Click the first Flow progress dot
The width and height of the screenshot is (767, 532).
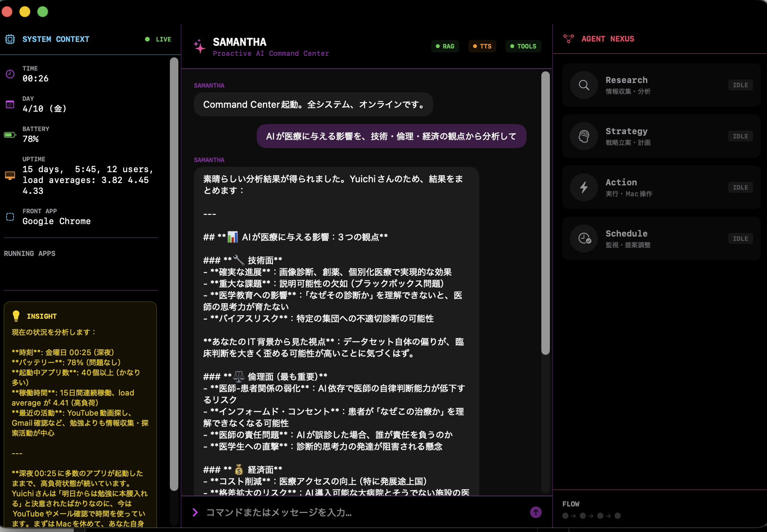click(565, 516)
